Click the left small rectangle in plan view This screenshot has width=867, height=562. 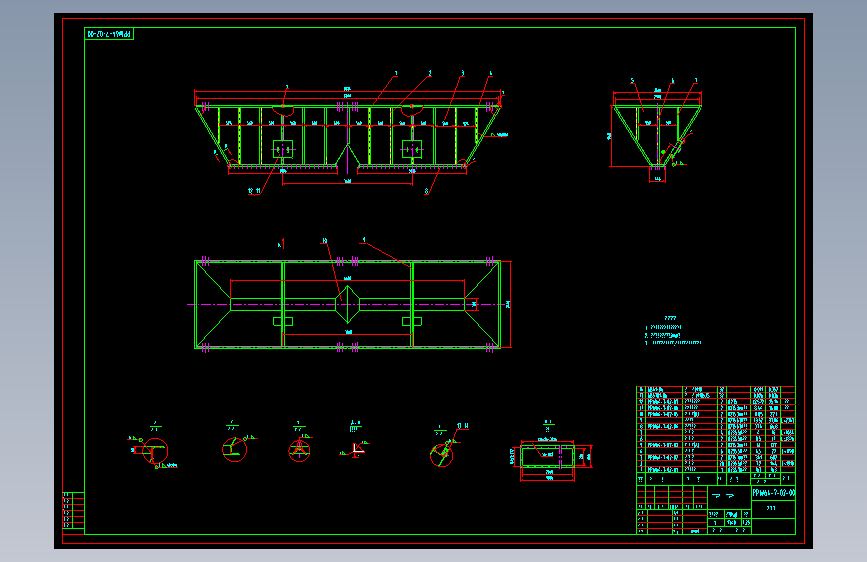283,321
